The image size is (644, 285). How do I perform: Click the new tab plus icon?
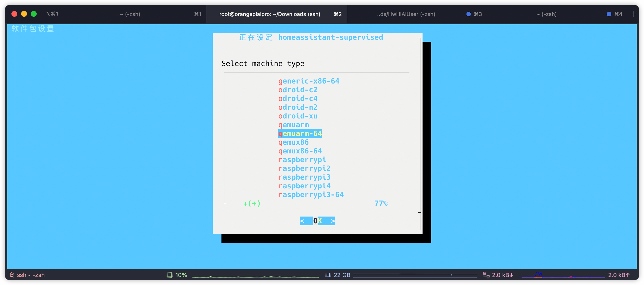click(x=633, y=14)
